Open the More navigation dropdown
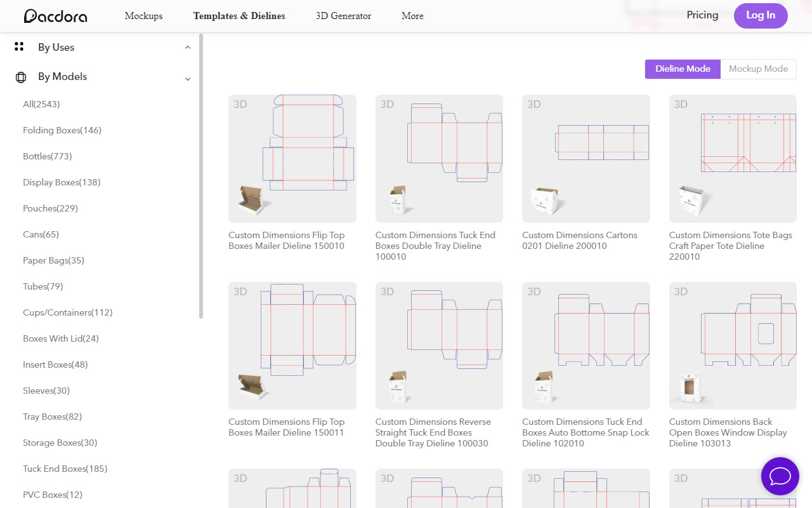The width and height of the screenshot is (812, 508). 412,16
